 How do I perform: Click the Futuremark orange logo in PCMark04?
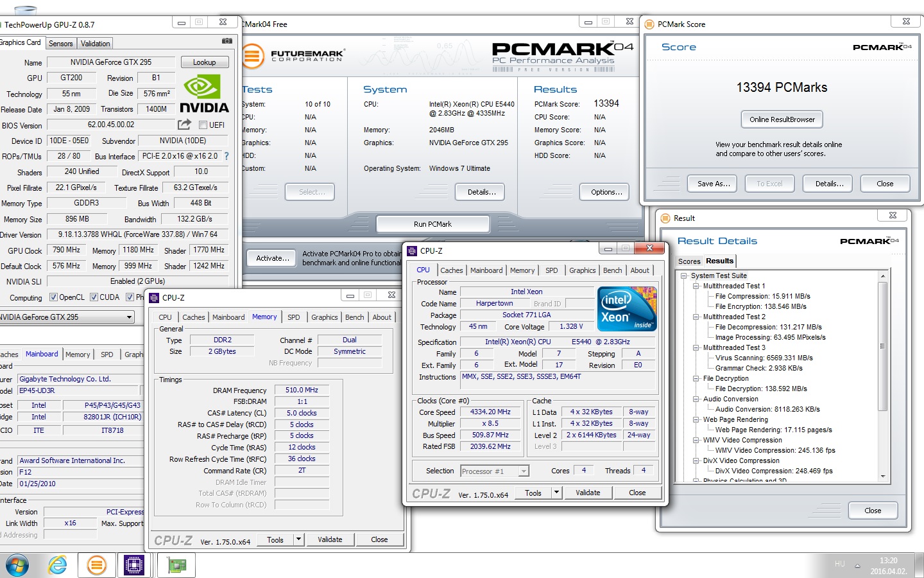(x=252, y=57)
